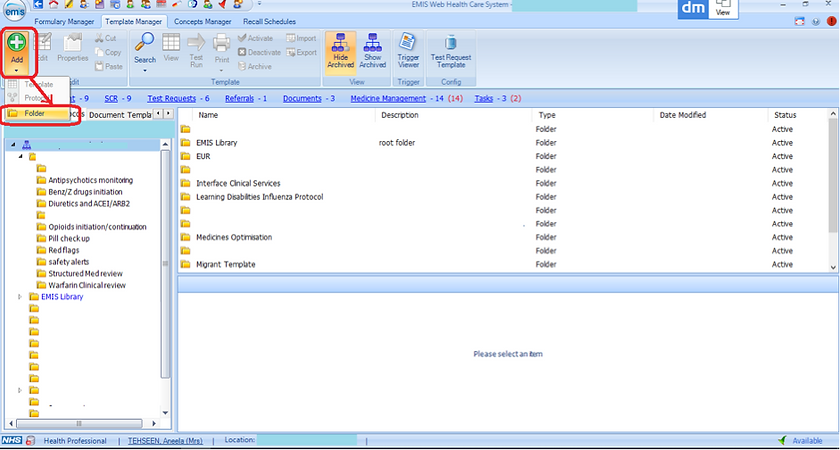Image resolution: width=840 pixels, height=450 pixels.
Task: Select Protocol from the Add menu
Action: click(x=37, y=98)
